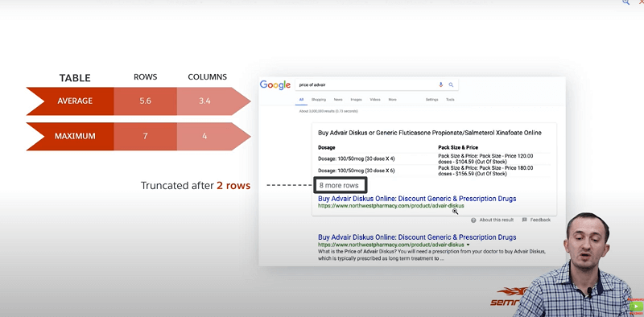The width and height of the screenshot is (644, 317).
Task: Click the AVERAGE row label
Action: click(74, 101)
